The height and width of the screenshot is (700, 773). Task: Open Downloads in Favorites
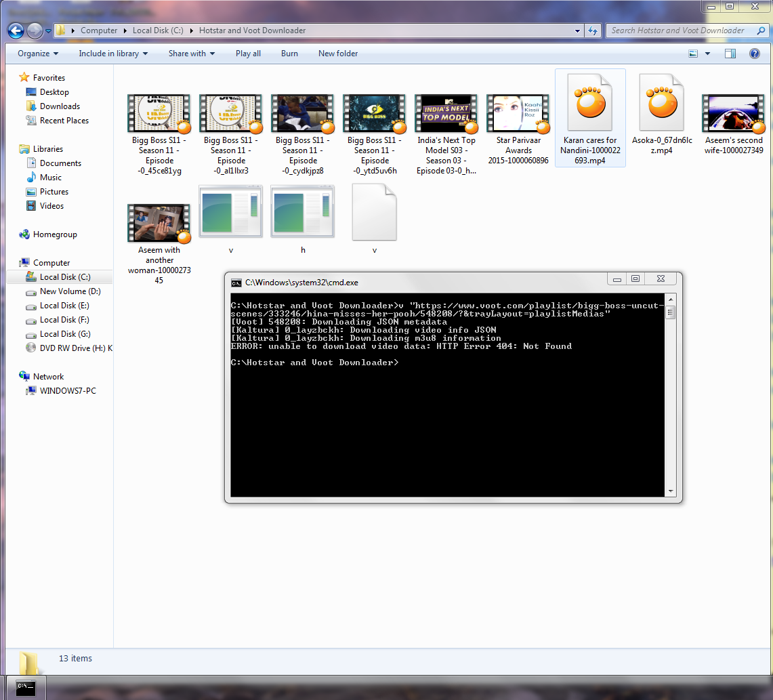tap(60, 106)
